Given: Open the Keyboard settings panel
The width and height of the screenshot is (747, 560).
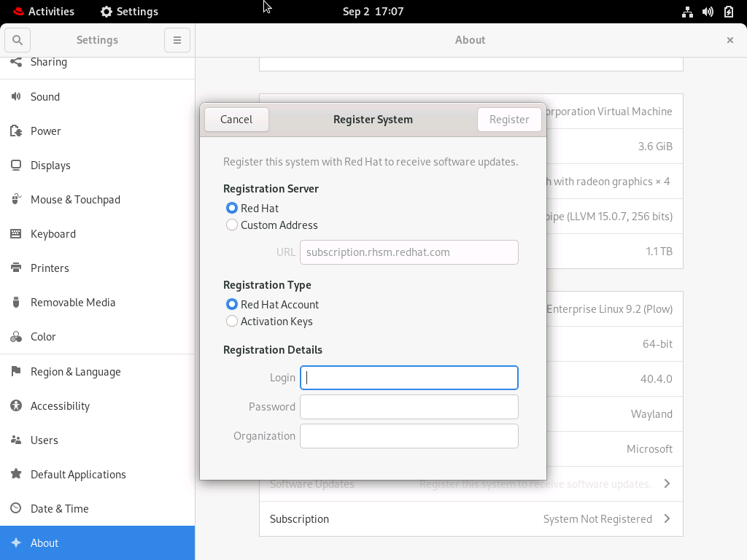Looking at the screenshot, I should (97, 234).
